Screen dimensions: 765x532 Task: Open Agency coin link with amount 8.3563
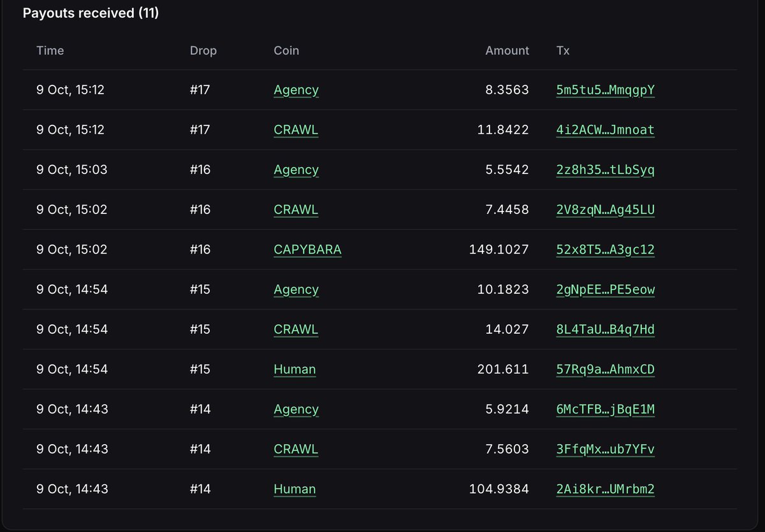[x=296, y=90]
